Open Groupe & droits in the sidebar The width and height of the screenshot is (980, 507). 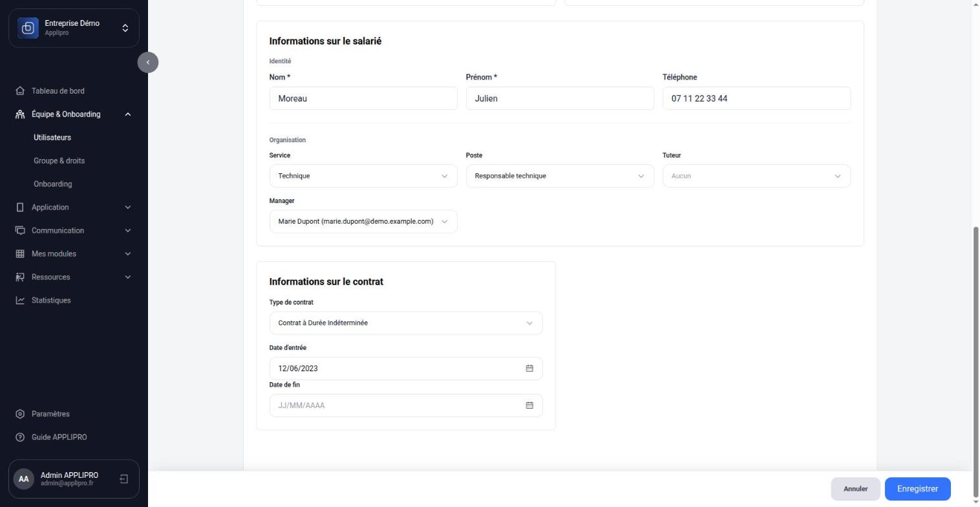(x=59, y=161)
